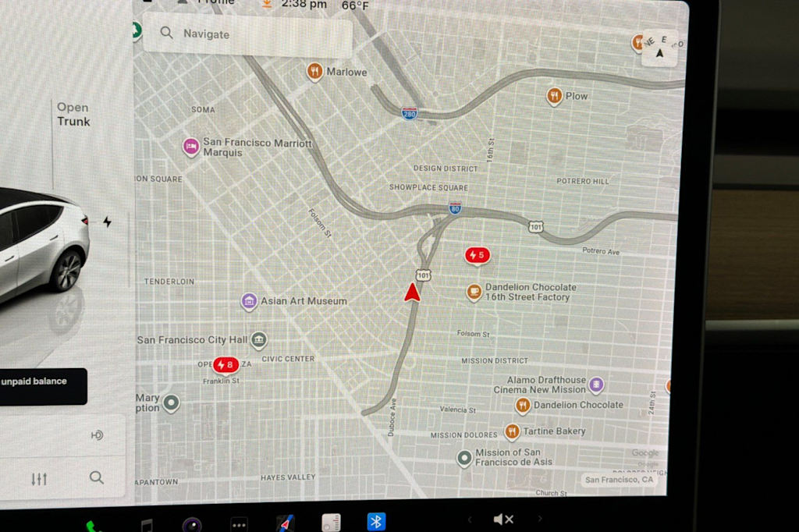Tap the MISSION DOLORES label
Viewport: 799px width, 532px height.
[463, 435]
